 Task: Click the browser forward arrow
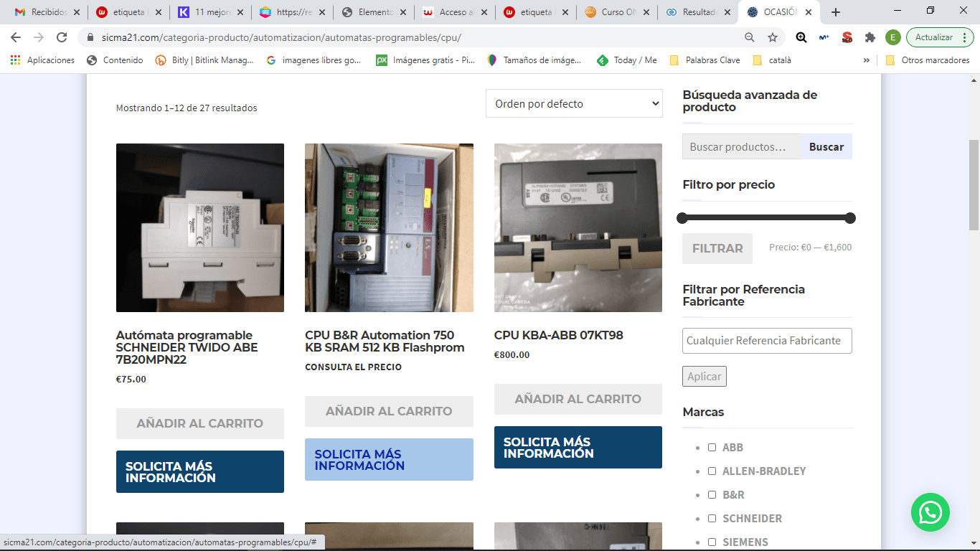tap(39, 37)
